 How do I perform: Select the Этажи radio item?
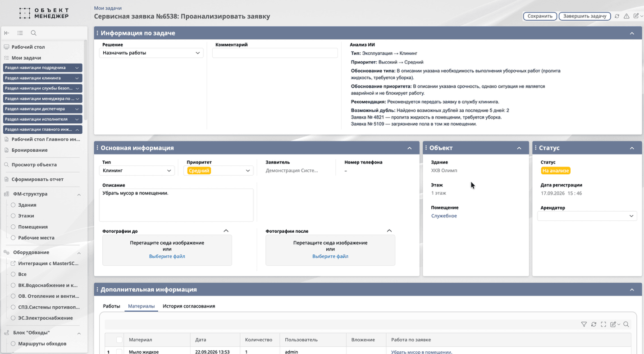(x=14, y=216)
